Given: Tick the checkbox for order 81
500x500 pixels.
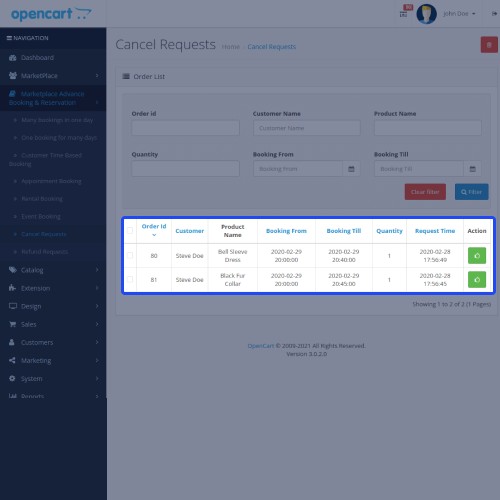Looking at the screenshot, I should pos(130,279).
